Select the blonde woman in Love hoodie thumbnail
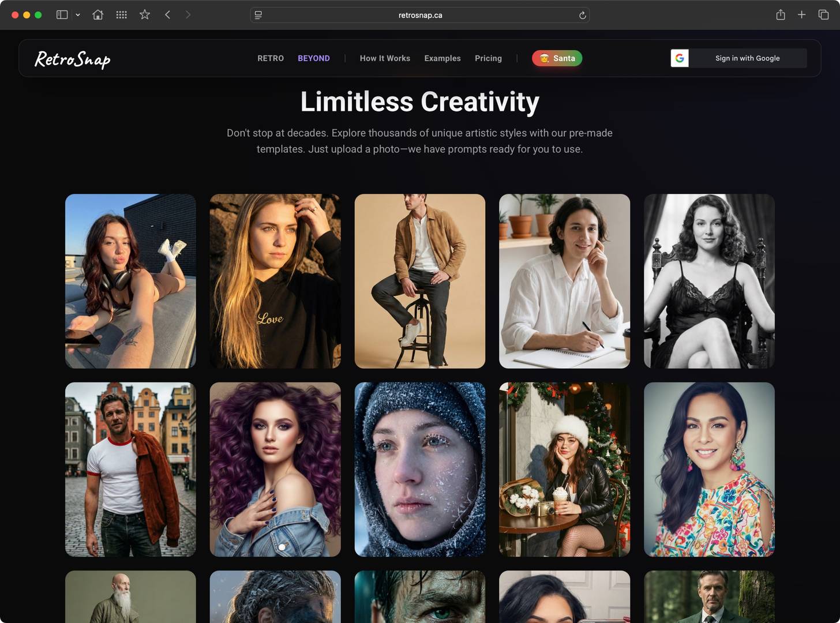 [275, 281]
